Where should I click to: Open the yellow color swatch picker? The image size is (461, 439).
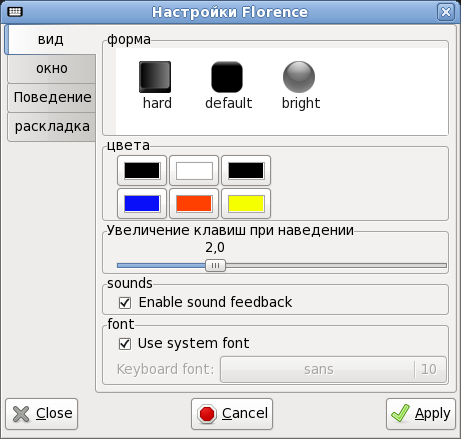coord(246,203)
